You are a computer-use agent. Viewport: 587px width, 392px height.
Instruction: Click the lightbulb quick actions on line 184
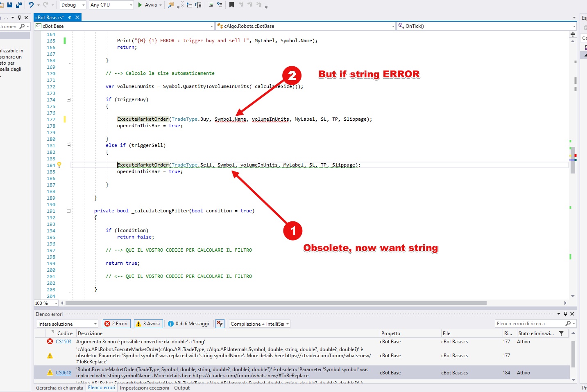pyautogui.click(x=59, y=165)
